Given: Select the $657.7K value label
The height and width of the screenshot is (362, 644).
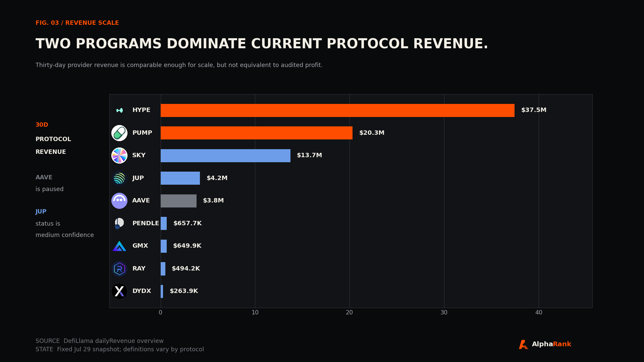Looking at the screenshot, I should (x=187, y=223).
